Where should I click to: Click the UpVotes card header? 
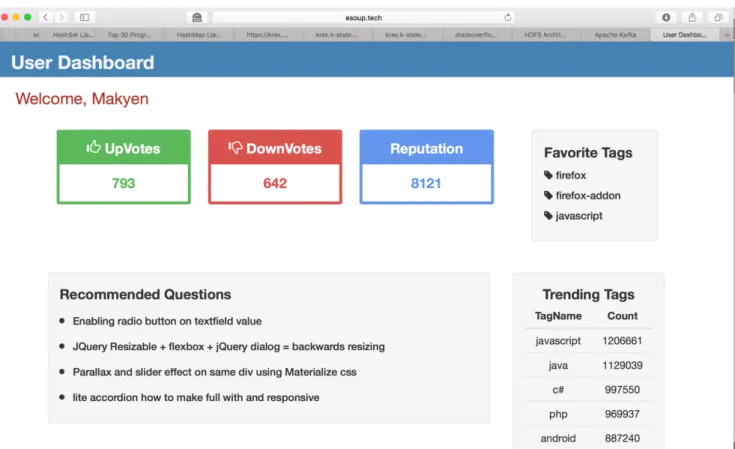124,148
